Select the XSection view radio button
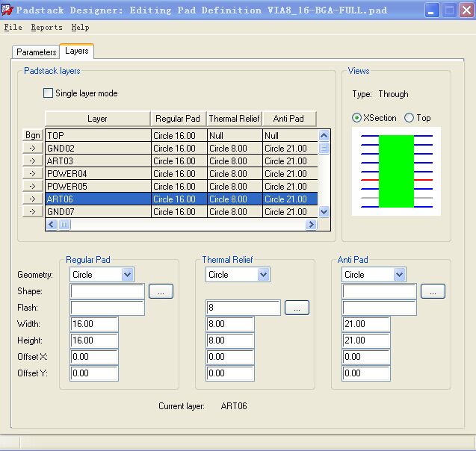476x451 pixels. (357, 118)
